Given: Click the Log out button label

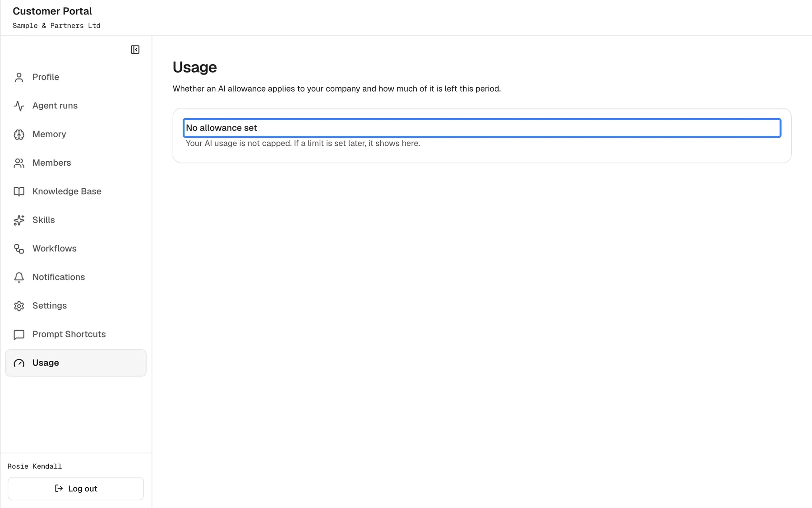Looking at the screenshot, I should click(x=83, y=489).
